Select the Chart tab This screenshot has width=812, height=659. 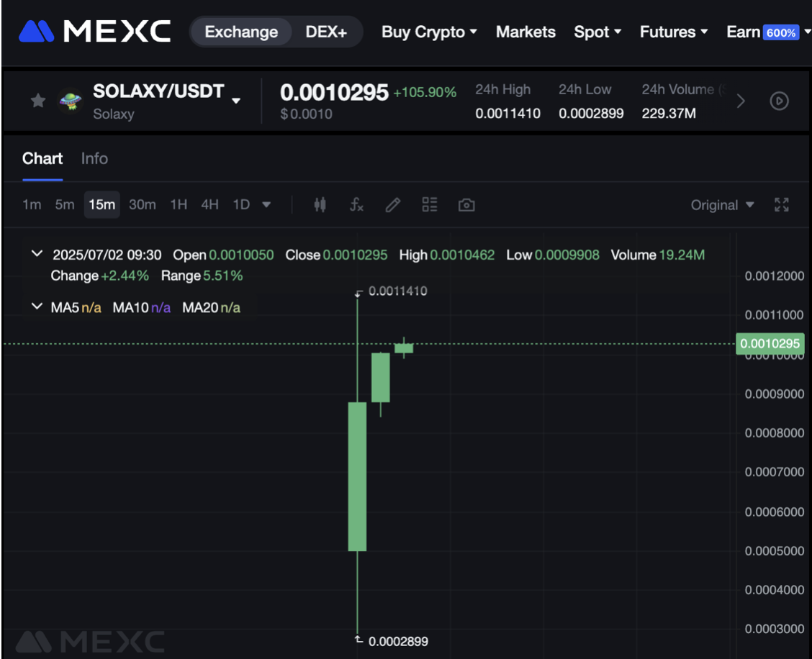(x=42, y=158)
